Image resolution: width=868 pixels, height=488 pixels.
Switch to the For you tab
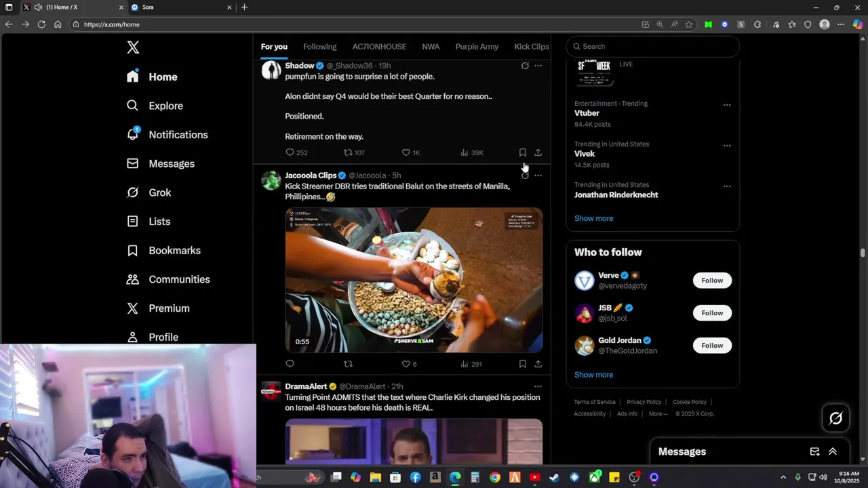coord(274,47)
